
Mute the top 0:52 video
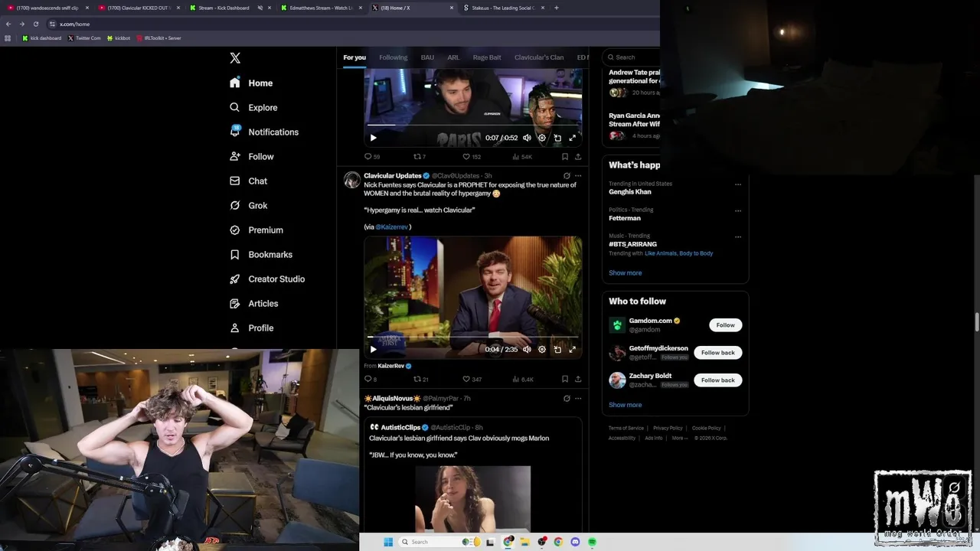click(527, 138)
